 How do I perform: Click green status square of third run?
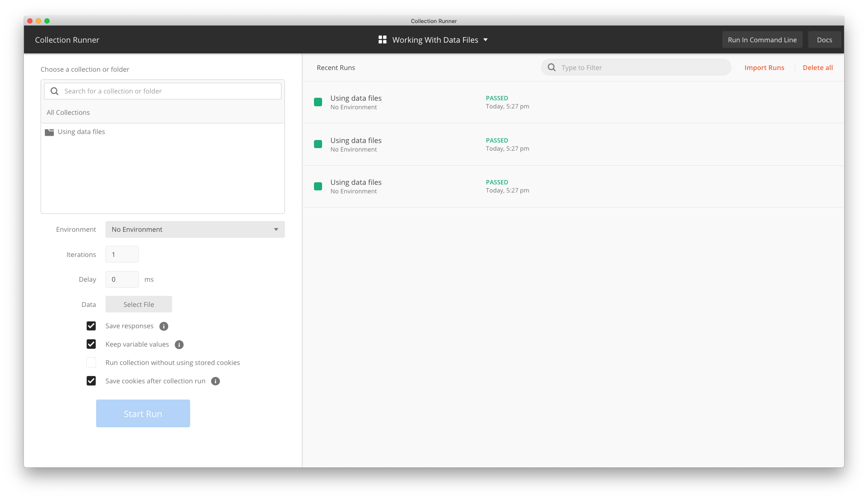(x=318, y=186)
